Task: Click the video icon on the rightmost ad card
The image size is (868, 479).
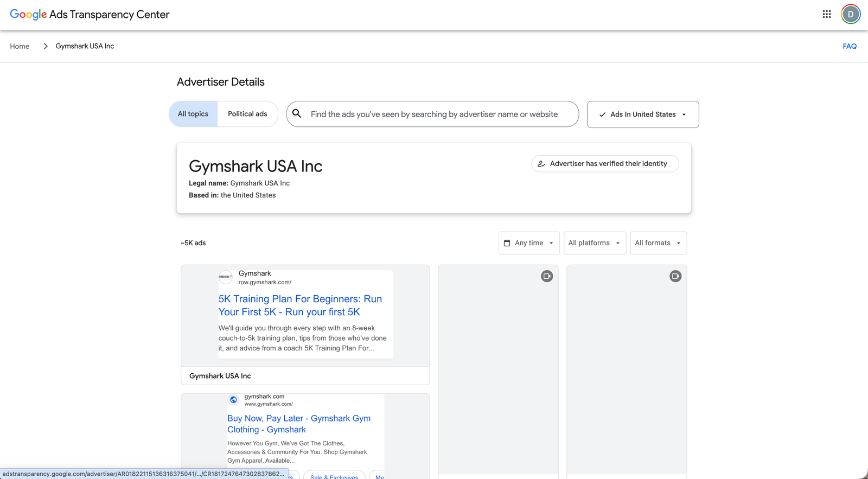Action: (x=675, y=276)
